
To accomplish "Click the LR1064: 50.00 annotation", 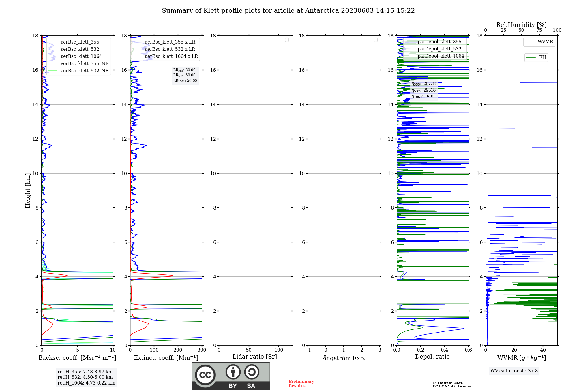I will [185, 81].
